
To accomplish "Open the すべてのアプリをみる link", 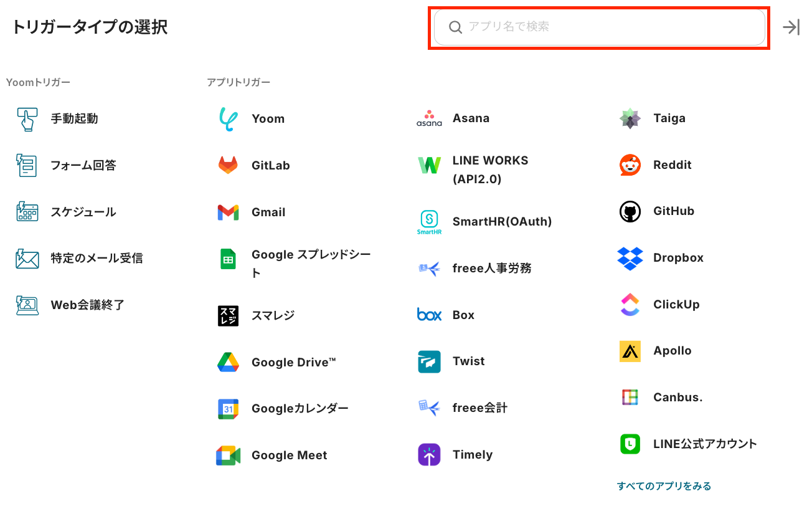I will tap(664, 486).
